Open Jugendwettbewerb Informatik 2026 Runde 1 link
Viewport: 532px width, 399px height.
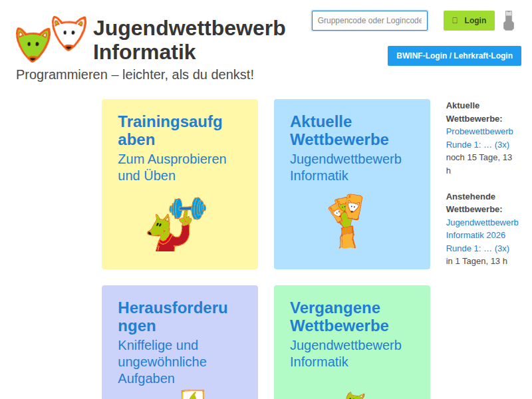point(481,235)
